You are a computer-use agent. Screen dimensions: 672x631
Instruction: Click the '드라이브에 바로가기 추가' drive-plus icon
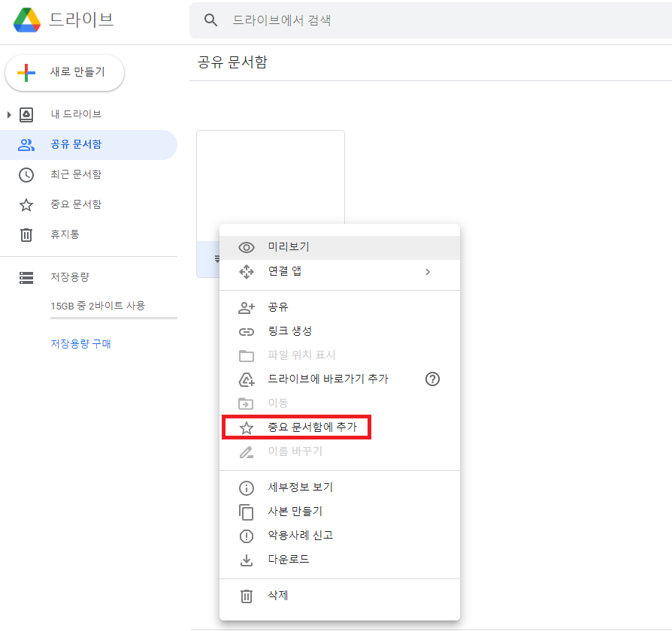pyautogui.click(x=247, y=379)
